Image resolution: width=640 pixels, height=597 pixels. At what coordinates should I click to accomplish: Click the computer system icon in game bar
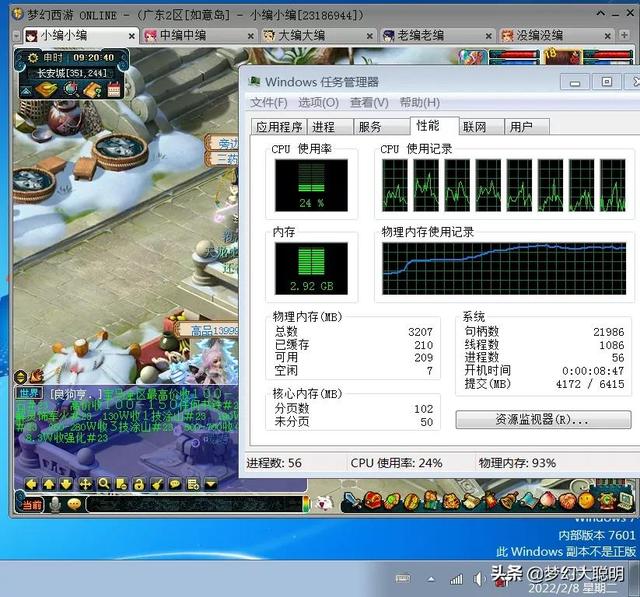(x=625, y=500)
